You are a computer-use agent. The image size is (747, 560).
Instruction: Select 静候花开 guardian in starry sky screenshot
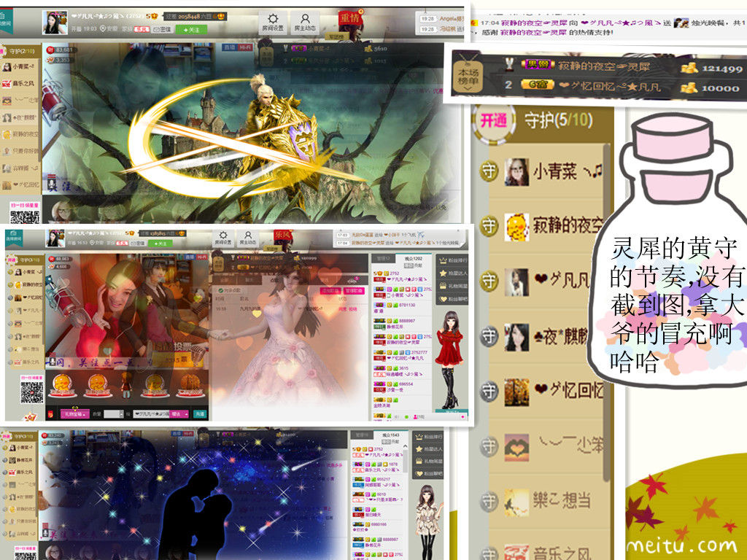pyautogui.click(x=20, y=460)
